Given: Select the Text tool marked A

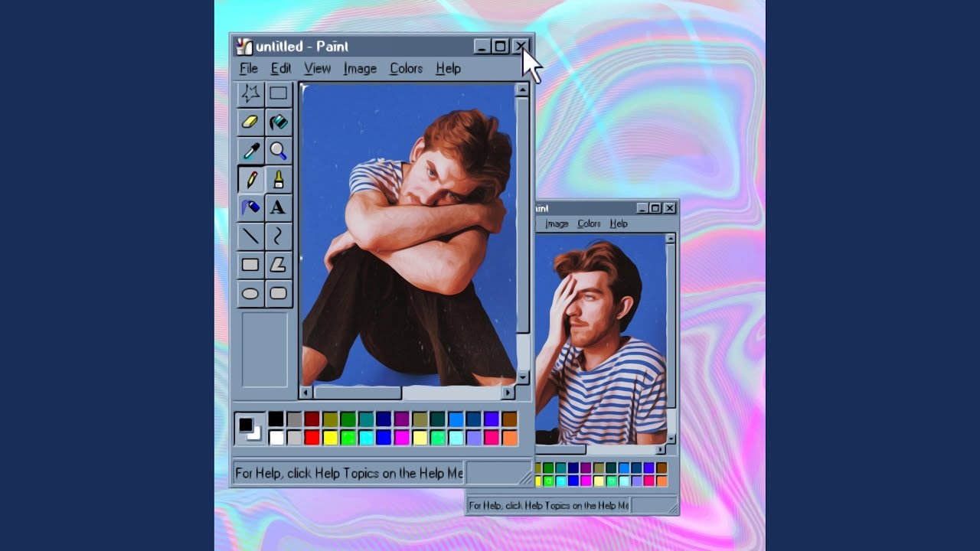Looking at the screenshot, I should pyautogui.click(x=278, y=207).
